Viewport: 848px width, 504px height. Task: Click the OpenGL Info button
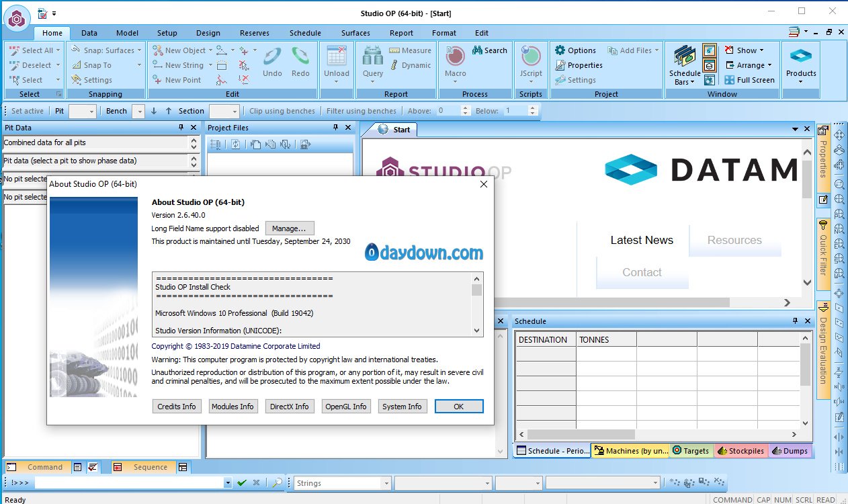346,407
